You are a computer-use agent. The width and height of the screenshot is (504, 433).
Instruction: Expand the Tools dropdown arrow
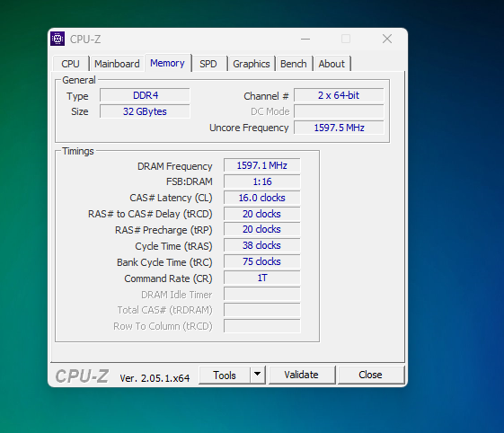point(257,375)
